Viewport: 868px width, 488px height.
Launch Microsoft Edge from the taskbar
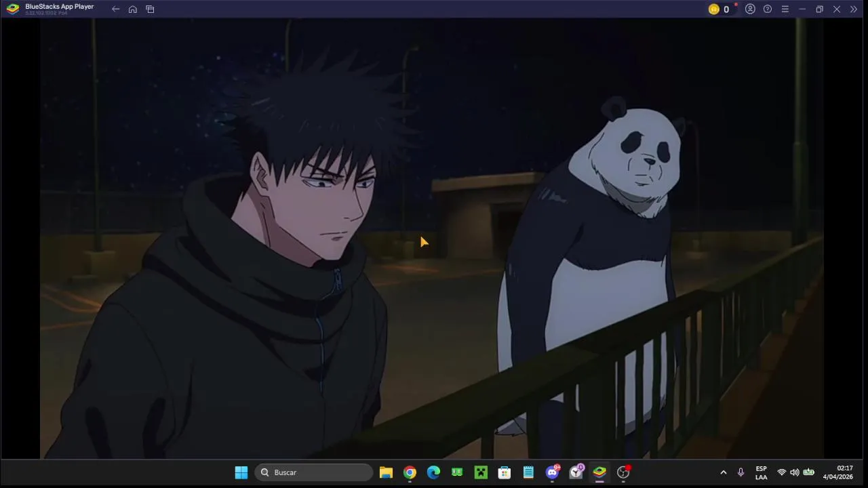[433, 472]
